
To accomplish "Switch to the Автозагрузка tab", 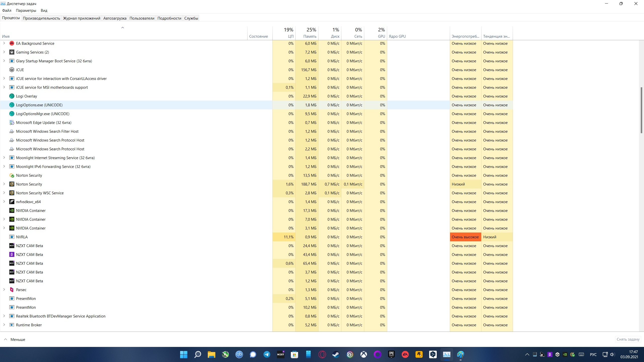I will (x=115, y=18).
